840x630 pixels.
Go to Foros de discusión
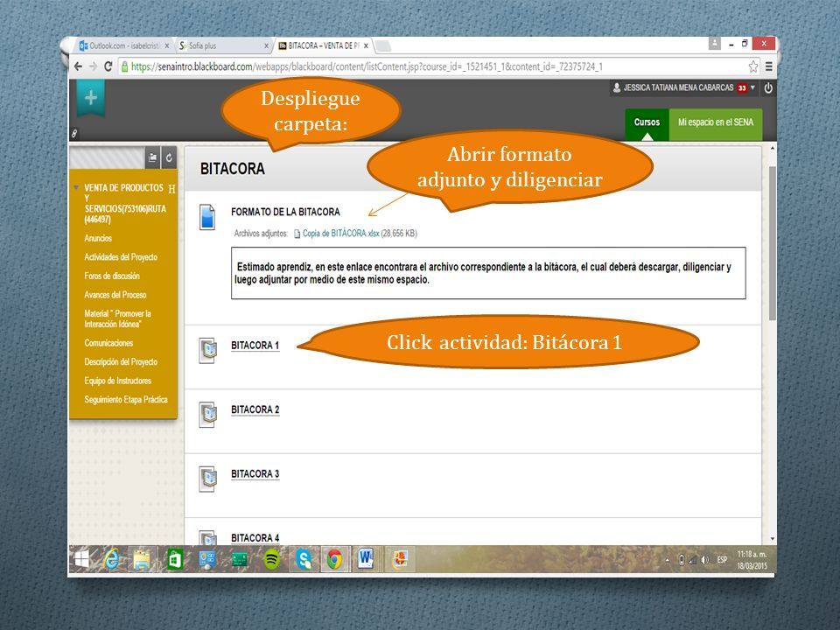point(112,276)
